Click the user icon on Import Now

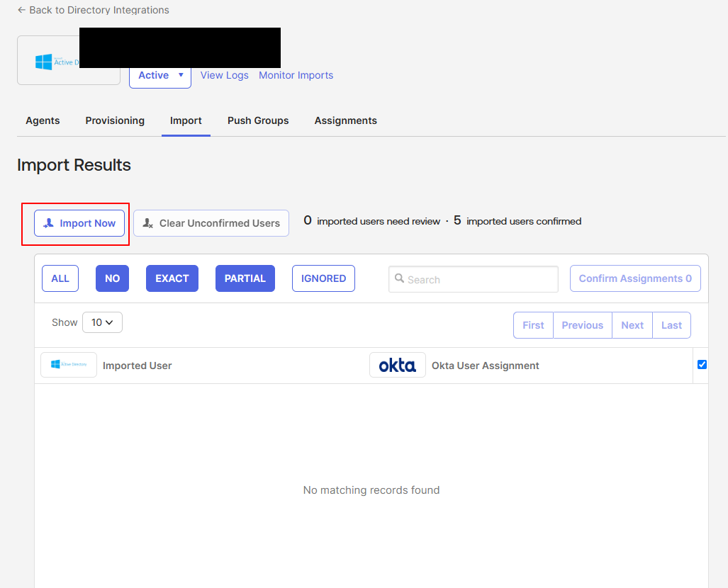[49, 223]
